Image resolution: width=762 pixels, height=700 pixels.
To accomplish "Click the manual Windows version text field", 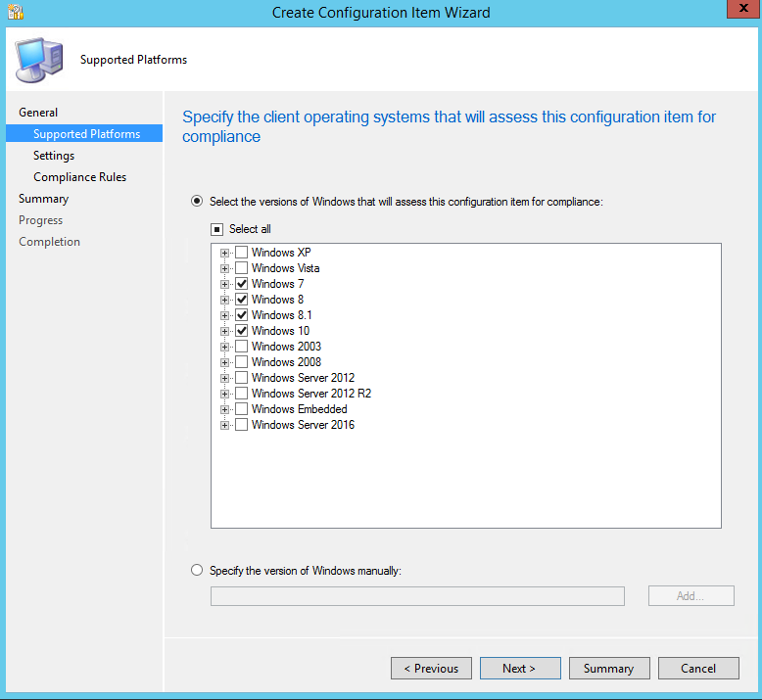I will click(417, 596).
